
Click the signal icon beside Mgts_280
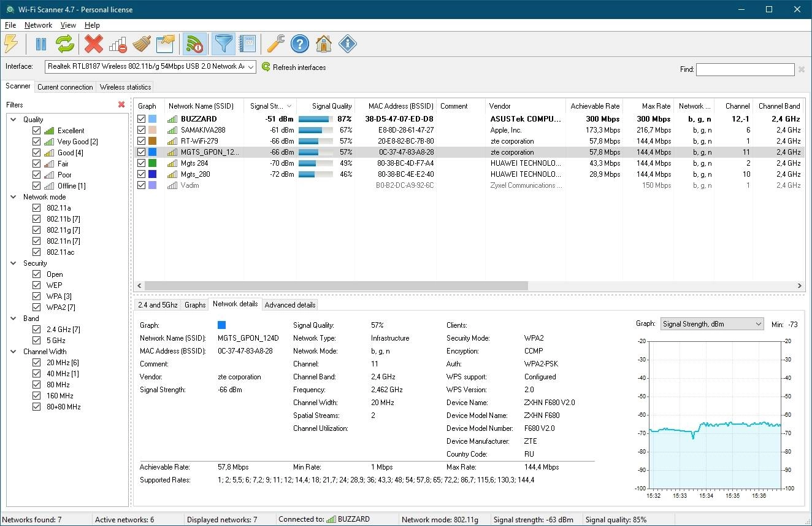pyautogui.click(x=173, y=174)
